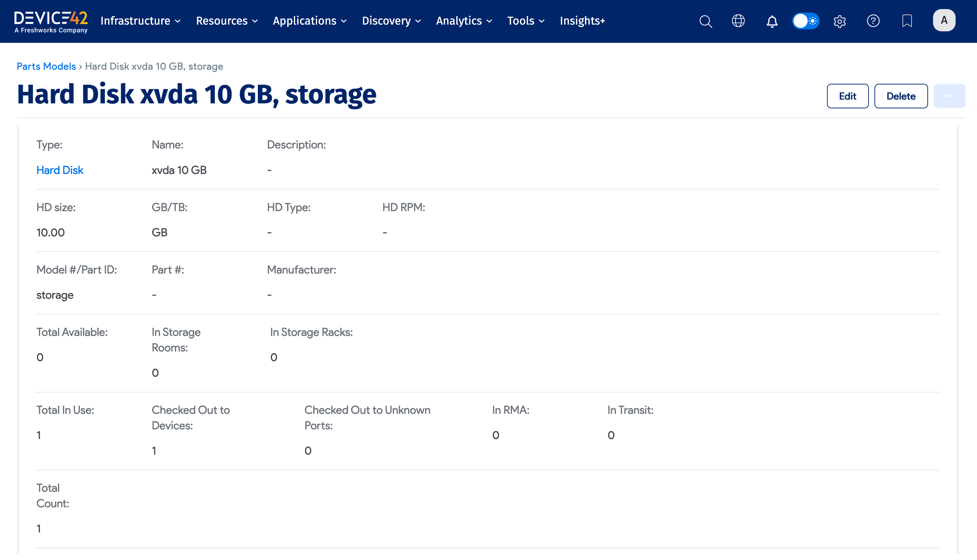Open the Applications dropdown
The width and height of the screenshot is (977, 560).
click(309, 21)
